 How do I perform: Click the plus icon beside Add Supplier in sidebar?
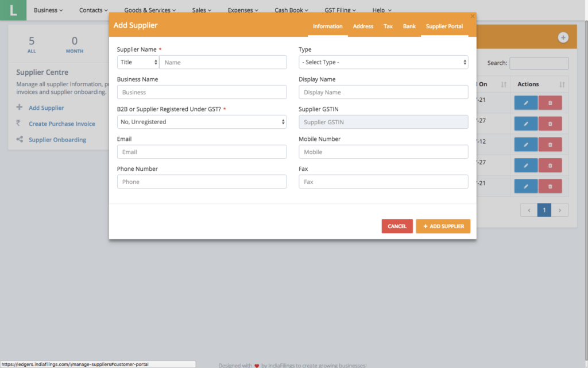[x=20, y=108]
